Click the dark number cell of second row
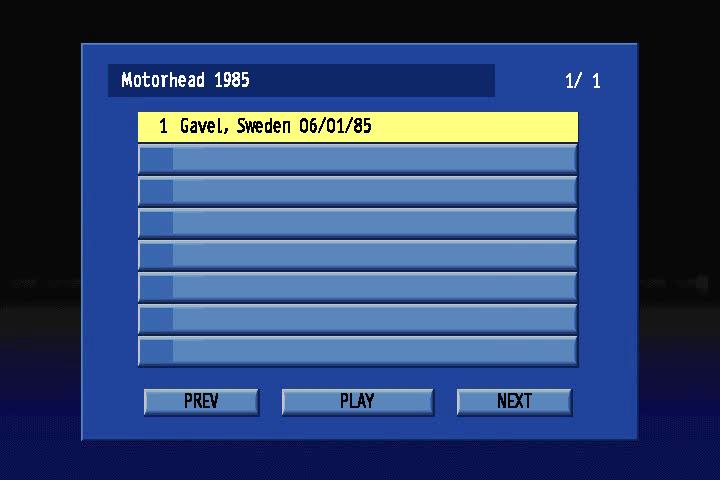 (x=156, y=159)
